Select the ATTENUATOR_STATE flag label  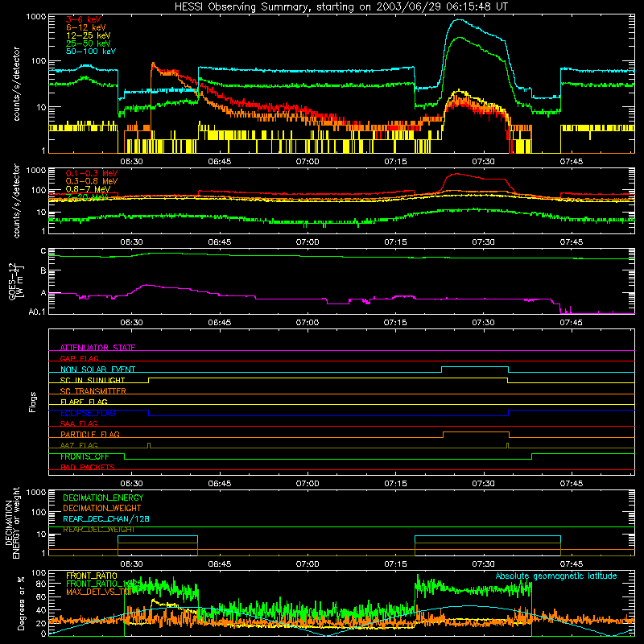(97, 348)
